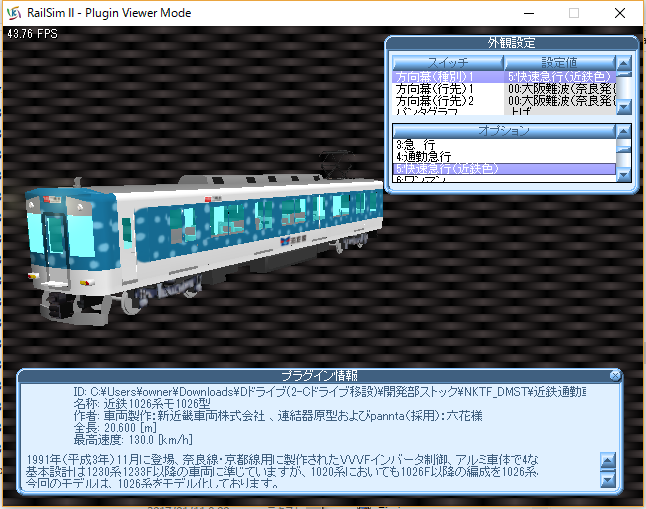The image size is (646, 509).
Task: Click the プラグイン情報 panel title bar
Action: tap(319, 375)
